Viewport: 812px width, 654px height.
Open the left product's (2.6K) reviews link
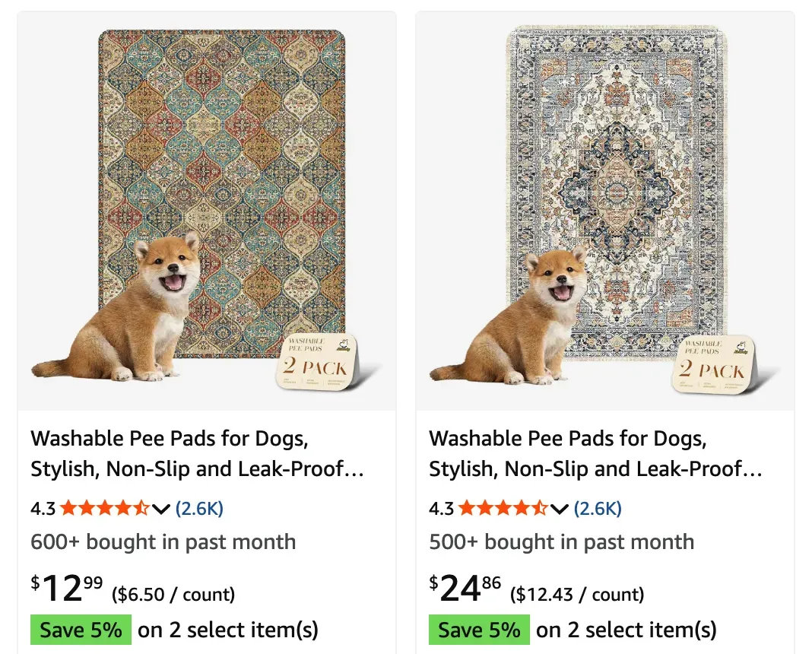pyautogui.click(x=199, y=509)
